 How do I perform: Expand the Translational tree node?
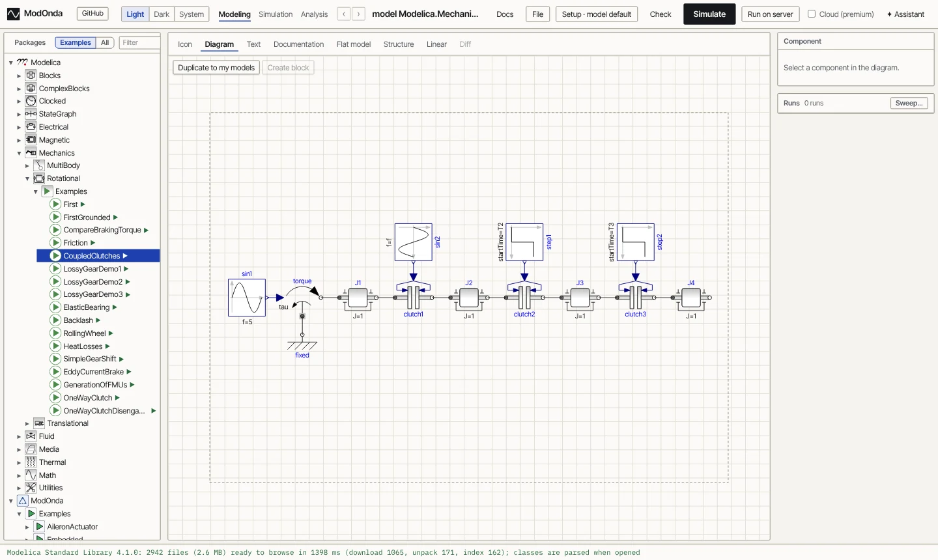click(x=27, y=424)
